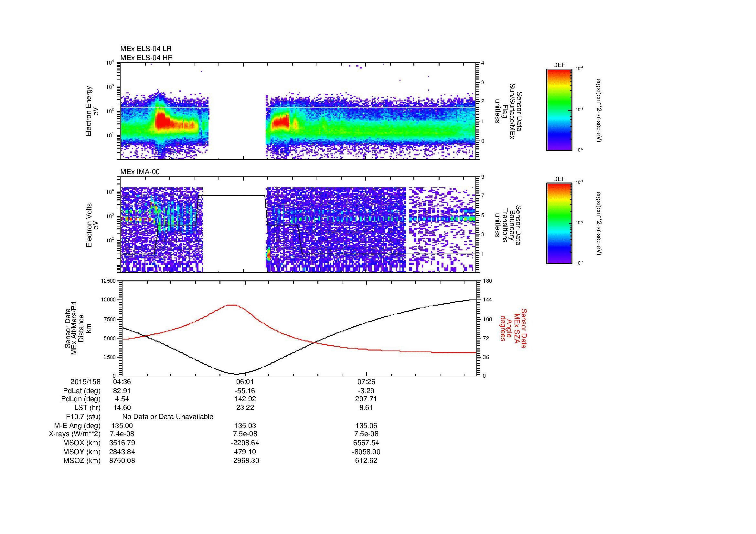Click the LST value 14.60
This screenshot has width=756, height=534.
point(122,408)
